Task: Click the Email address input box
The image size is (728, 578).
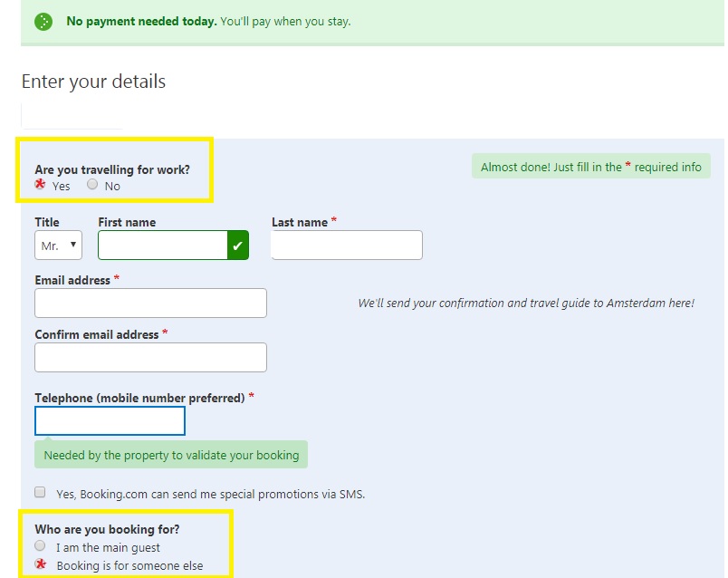Action: (x=150, y=303)
